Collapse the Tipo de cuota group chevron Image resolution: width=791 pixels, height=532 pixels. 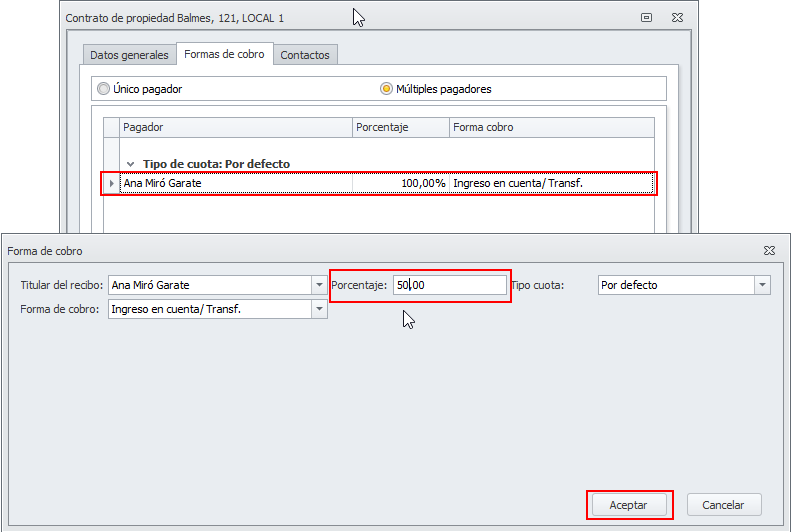click(130, 164)
